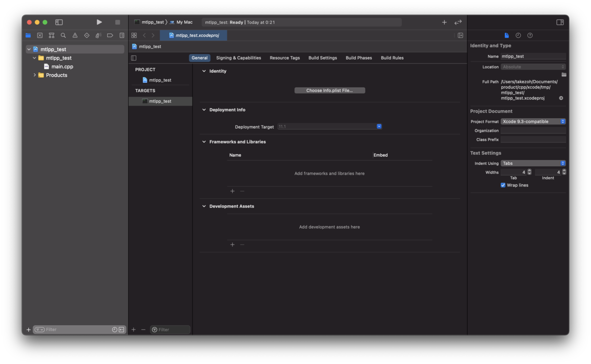Add a framework with the plus button
This screenshot has width=591, height=364.
point(232,191)
